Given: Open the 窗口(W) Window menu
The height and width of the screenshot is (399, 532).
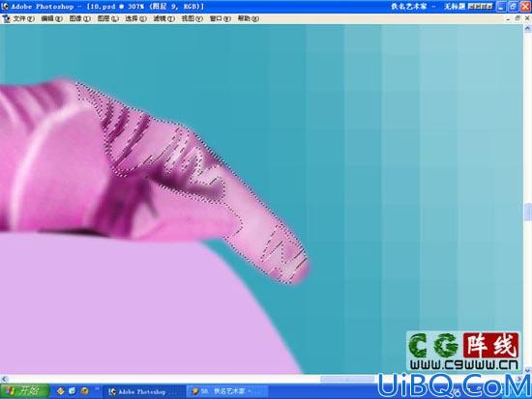Looking at the screenshot, I should tap(221, 18).
